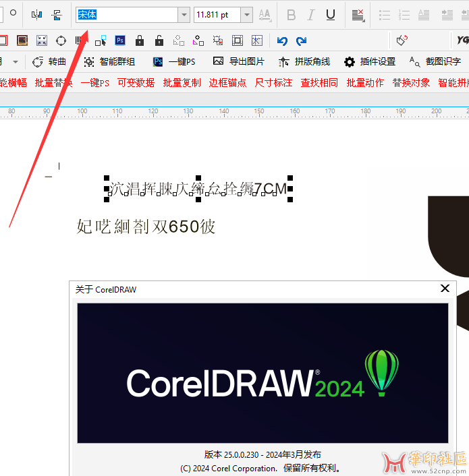Open the red 边框锚点 menu item
469x476 pixels.
click(x=227, y=82)
